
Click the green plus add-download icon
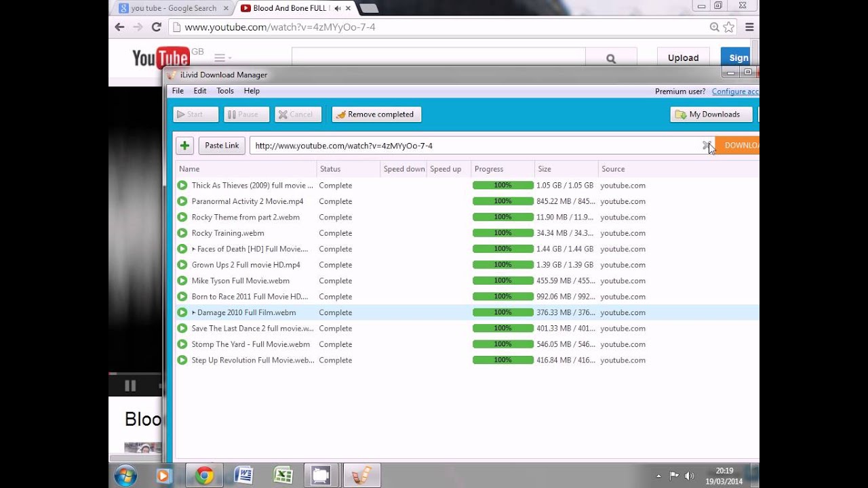(184, 146)
